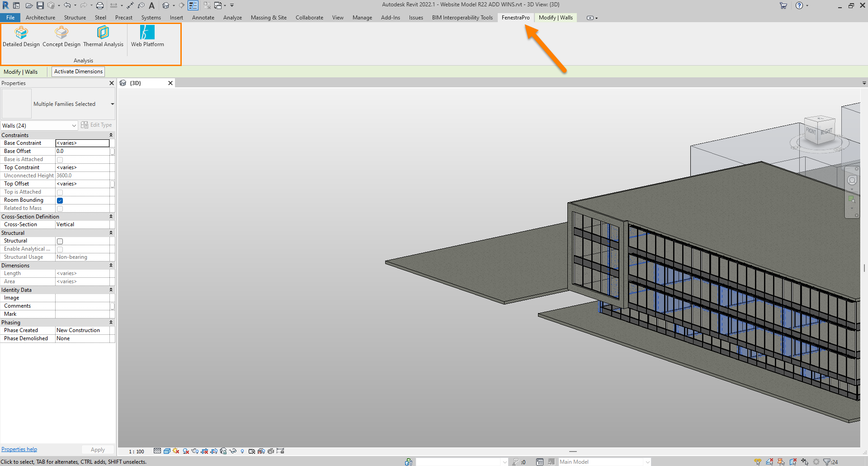Uncheck the Room Bounding checkbox

(60, 200)
